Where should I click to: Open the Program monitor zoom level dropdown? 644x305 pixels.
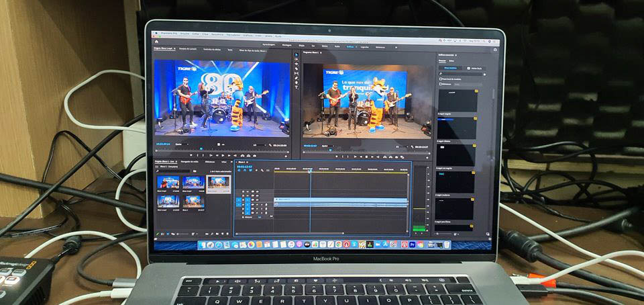330,146
